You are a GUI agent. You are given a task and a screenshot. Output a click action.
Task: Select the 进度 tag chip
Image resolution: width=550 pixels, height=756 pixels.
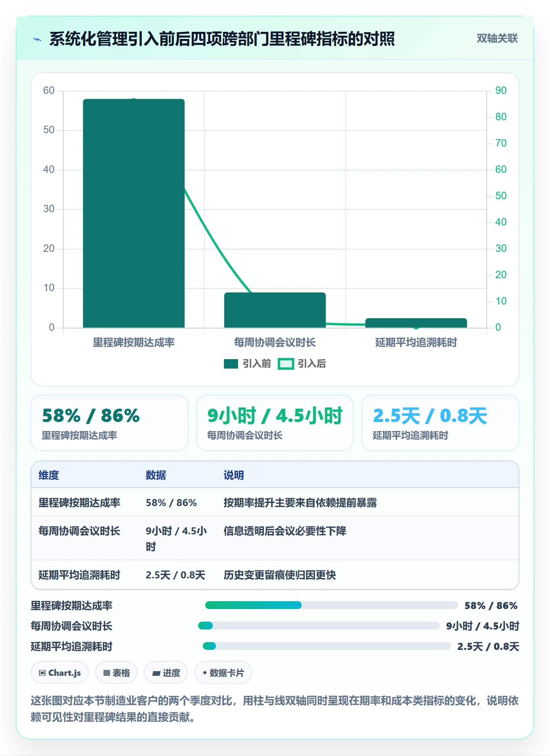pyautogui.click(x=166, y=673)
